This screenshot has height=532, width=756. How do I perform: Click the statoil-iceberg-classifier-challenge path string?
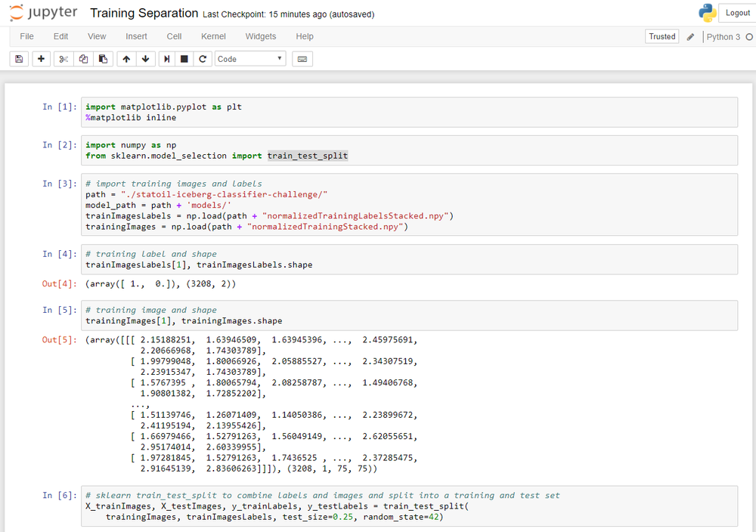225,194
